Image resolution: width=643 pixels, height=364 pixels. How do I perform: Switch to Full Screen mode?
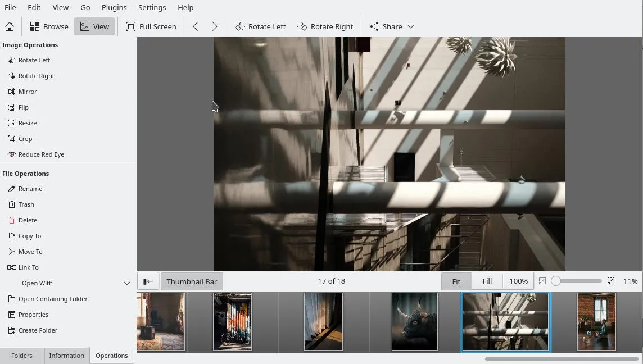coord(151,26)
